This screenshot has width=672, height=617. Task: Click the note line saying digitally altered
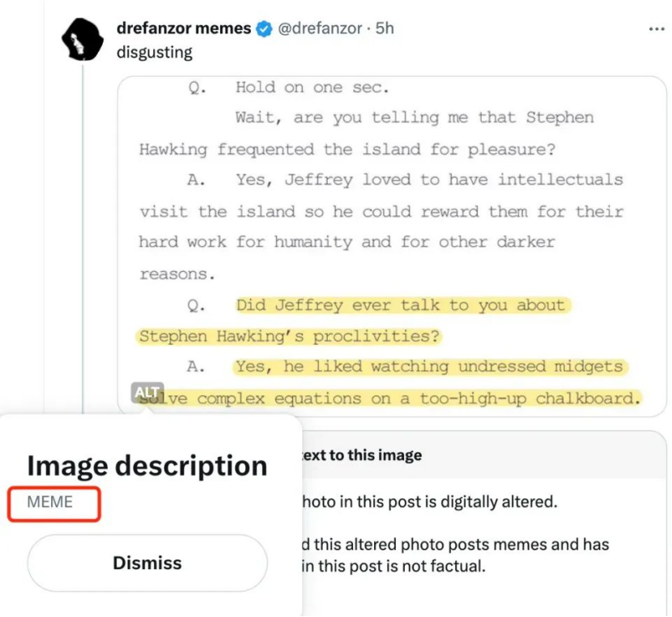point(430,501)
